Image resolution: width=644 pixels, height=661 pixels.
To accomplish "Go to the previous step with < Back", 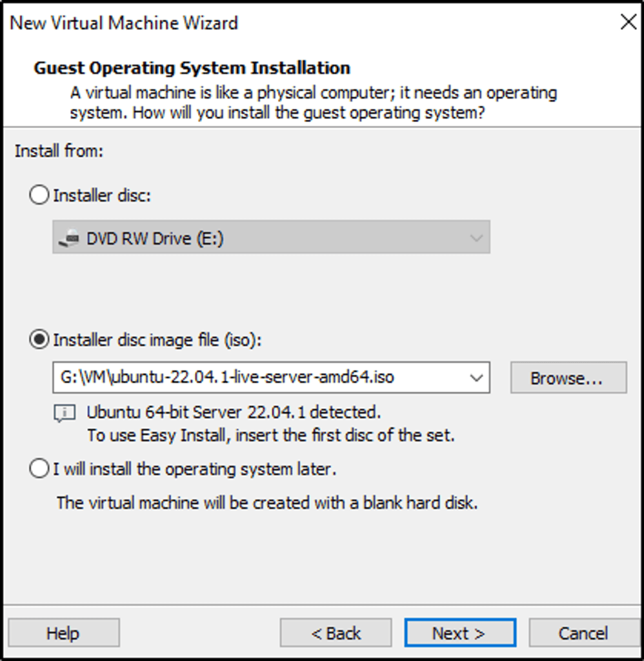I will [336, 633].
